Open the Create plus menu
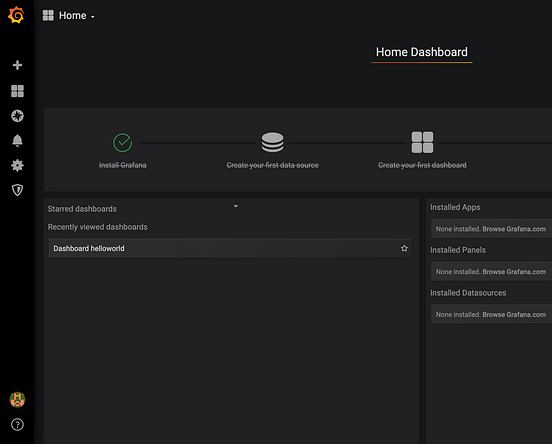Image resolution: width=552 pixels, height=444 pixels. tap(17, 65)
